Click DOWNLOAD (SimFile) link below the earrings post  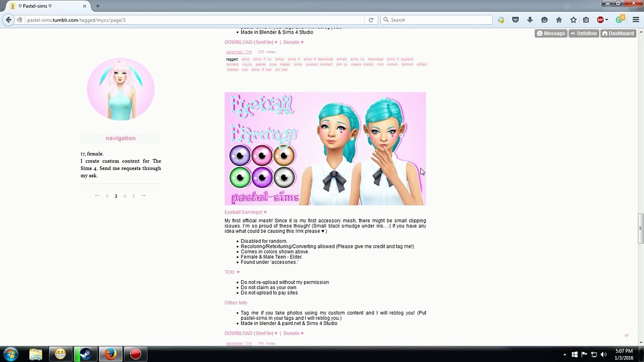251,333
